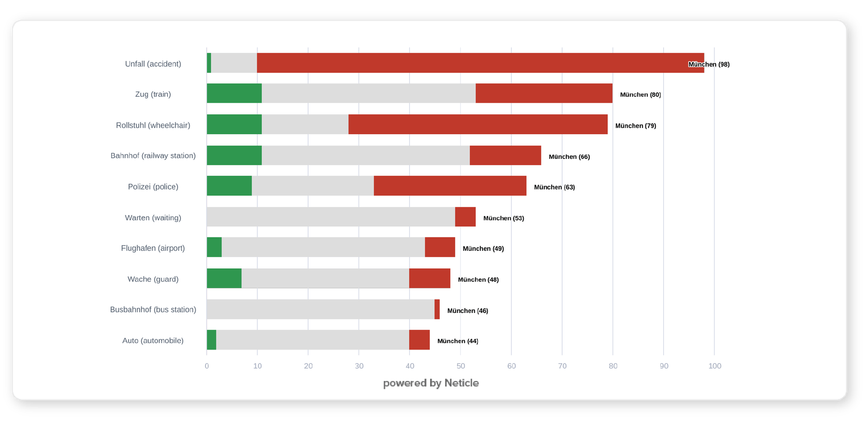868x424 pixels.
Task: Select the gray segment of the Auto bar
Action: (x=313, y=340)
